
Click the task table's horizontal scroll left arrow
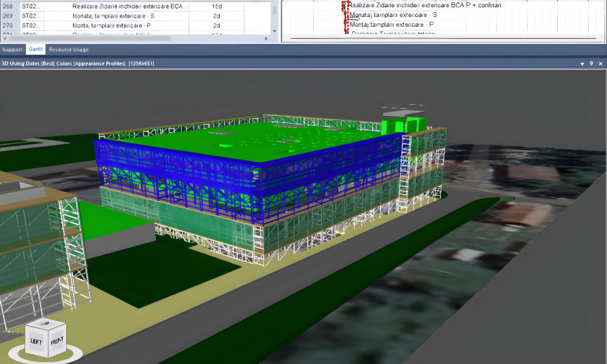pyautogui.click(x=4, y=38)
